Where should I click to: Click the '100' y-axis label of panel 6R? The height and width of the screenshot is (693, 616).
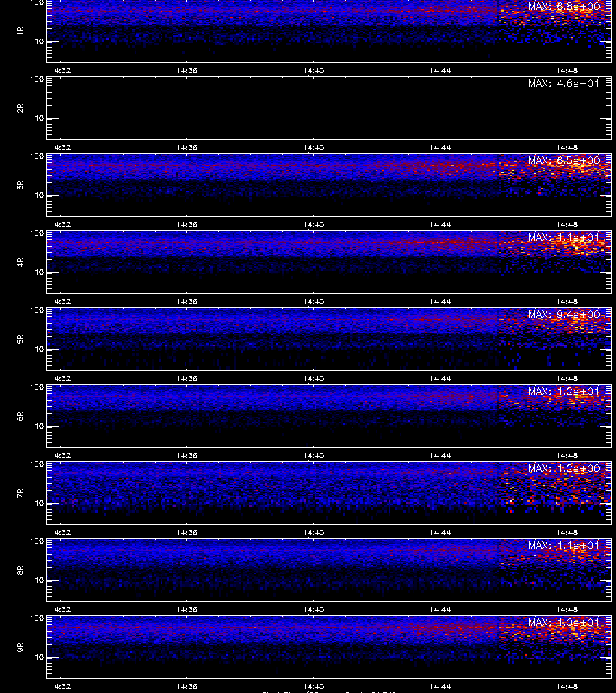37,387
